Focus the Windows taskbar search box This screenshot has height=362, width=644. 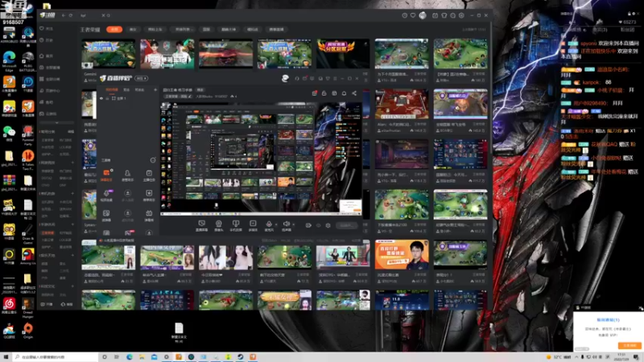coord(55,357)
